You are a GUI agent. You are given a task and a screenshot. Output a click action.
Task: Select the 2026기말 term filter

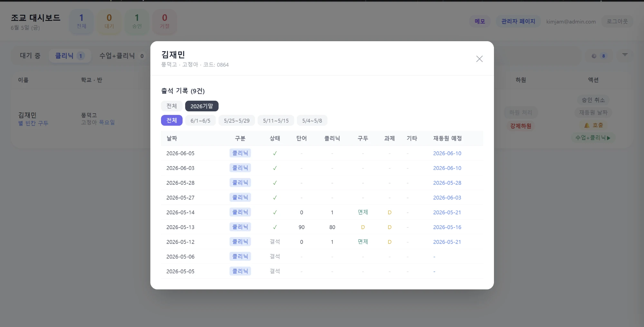(x=202, y=106)
